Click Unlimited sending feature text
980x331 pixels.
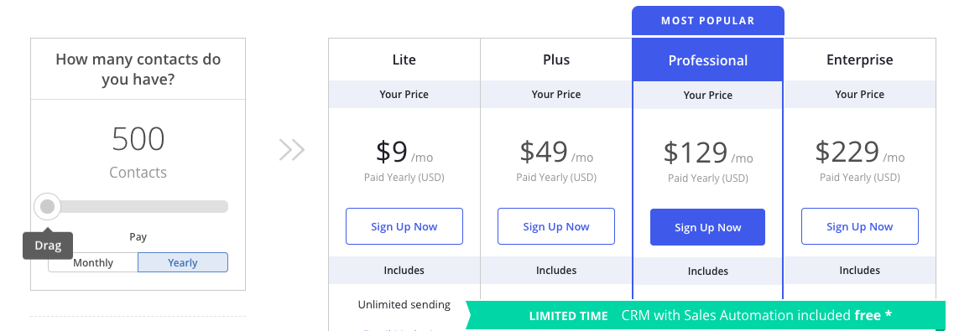coord(404,305)
